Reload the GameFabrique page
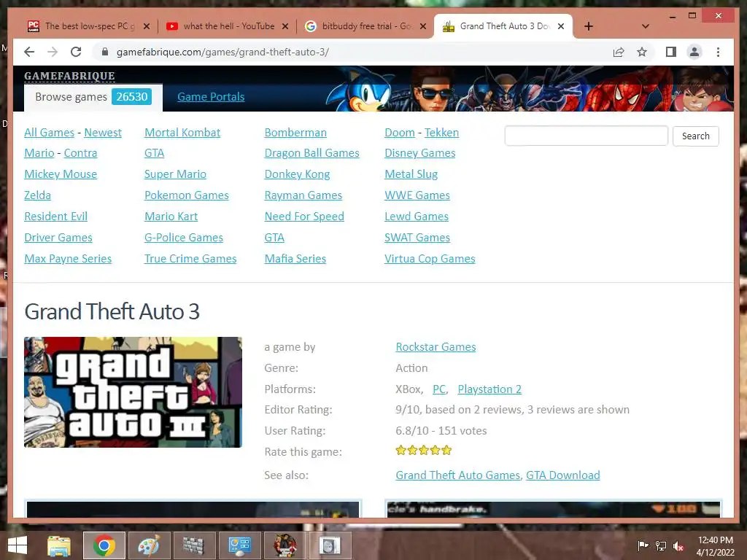 [x=76, y=52]
